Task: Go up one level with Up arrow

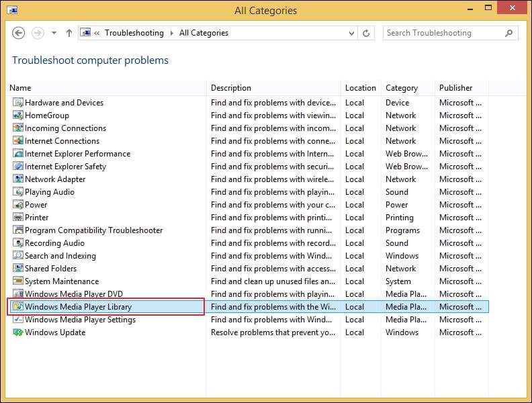Action: 69,33
